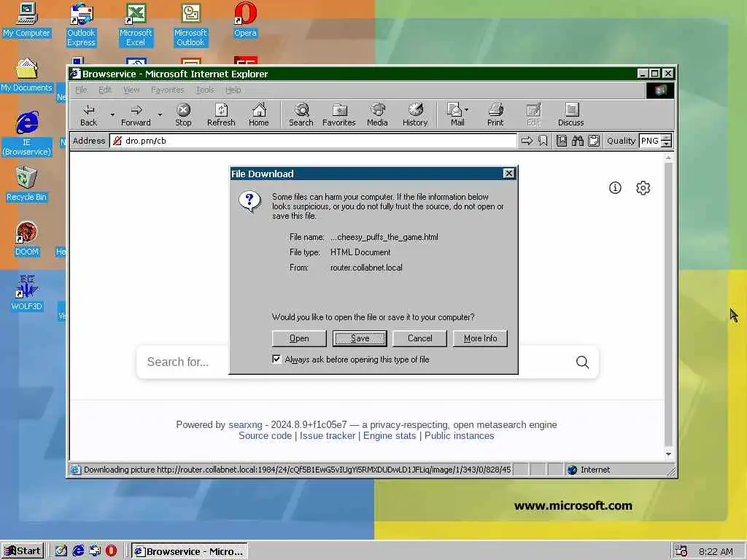Click the Go arrow next to address bar
747x560 pixels.
tap(527, 141)
